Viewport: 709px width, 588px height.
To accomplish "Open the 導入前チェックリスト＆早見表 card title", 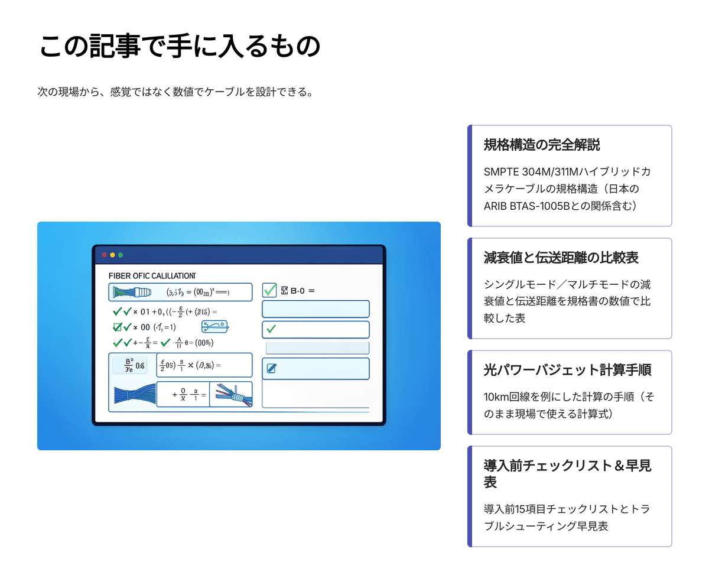I will (568, 474).
